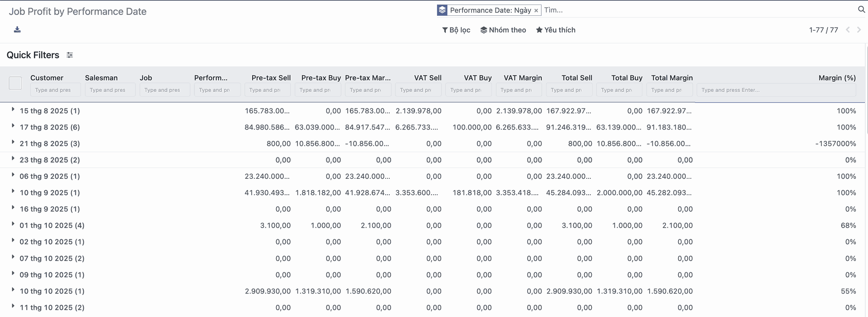Go to next page arrow
This screenshot has width=868, height=317.
click(859, 30)
